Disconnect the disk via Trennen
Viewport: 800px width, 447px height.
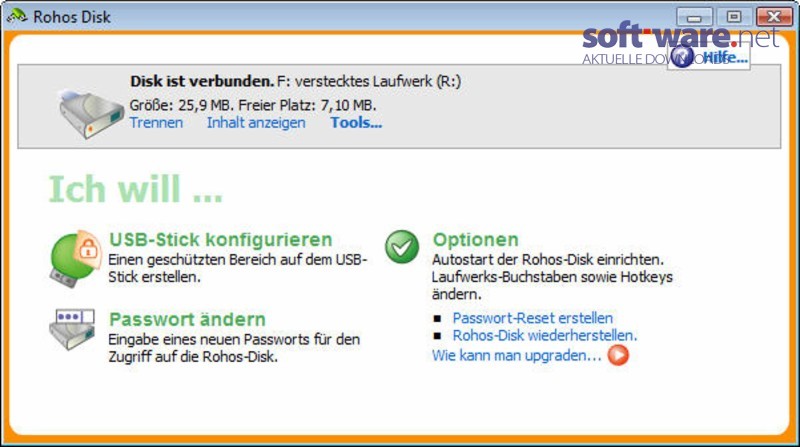click(156, 122)
